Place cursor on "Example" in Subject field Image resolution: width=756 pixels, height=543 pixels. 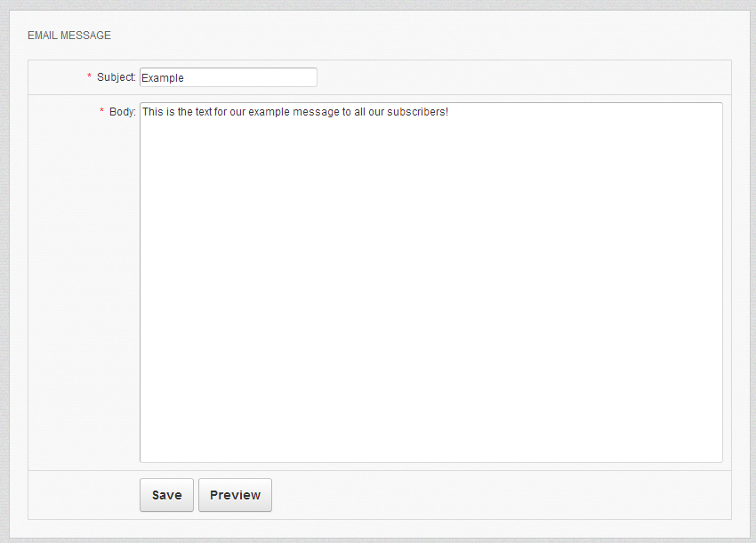tap(163, 78)
